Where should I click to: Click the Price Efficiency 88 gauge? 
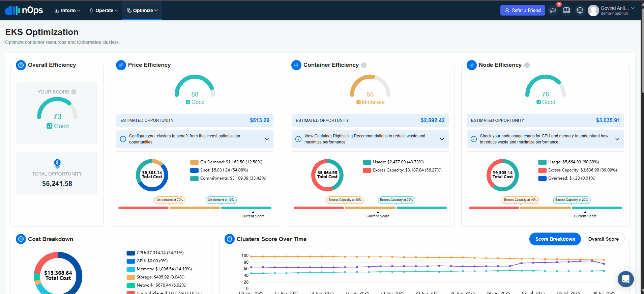click(x=195, y=86)
